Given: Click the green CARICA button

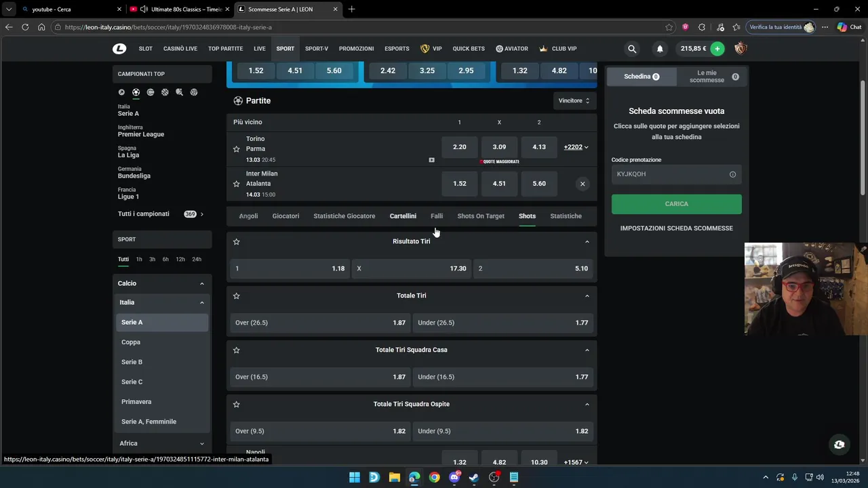Looking at the screenshot, I should [x=677, y=204].
